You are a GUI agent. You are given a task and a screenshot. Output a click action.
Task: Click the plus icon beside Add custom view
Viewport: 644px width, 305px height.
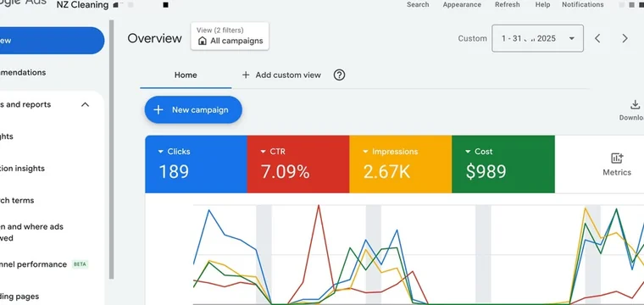246,75
